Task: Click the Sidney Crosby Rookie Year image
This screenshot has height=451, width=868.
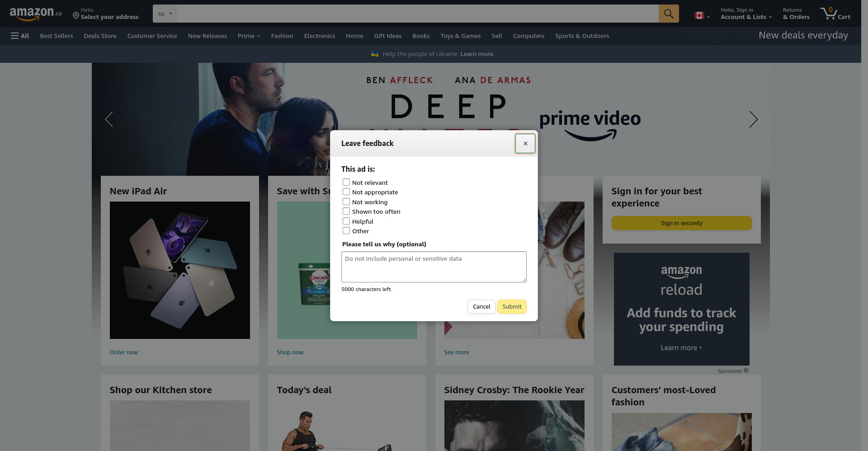Action: [514, 426]
